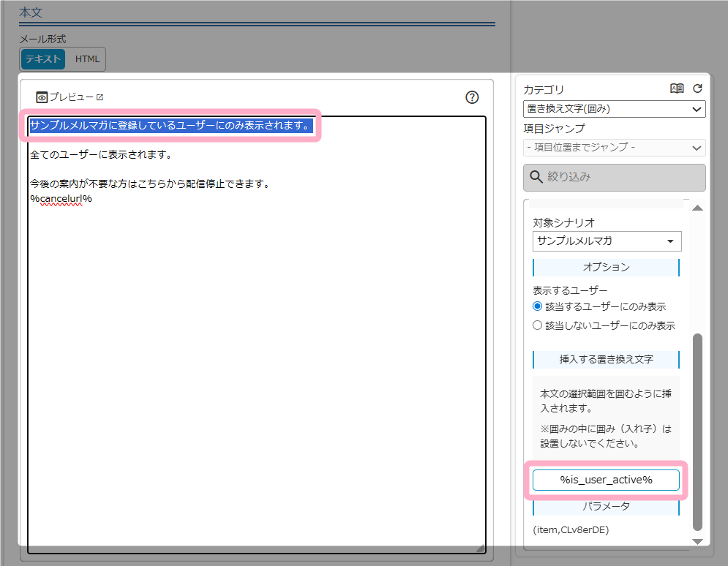Click the options panel vertical scrollbar thumb
Image resolution: width=728 pixels, height=566 pixels.
(697, 431)
